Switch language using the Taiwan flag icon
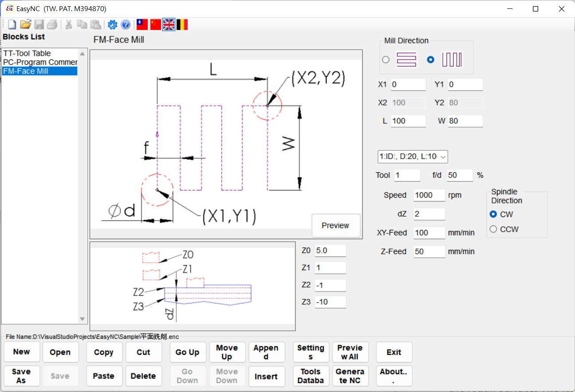 click(142, 24)
